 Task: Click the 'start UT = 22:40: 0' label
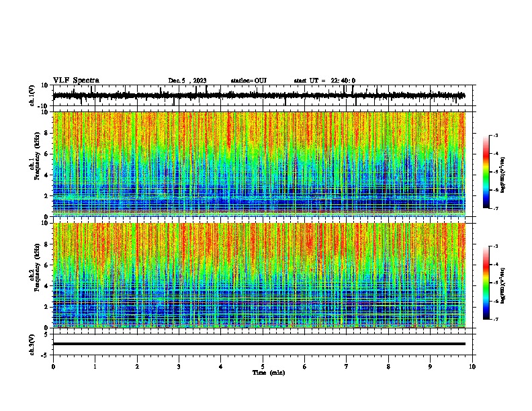click(324, 81)
